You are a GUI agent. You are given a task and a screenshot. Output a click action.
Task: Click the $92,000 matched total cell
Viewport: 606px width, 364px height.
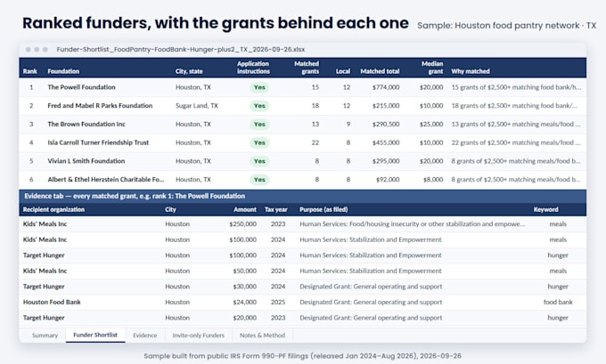388,180
